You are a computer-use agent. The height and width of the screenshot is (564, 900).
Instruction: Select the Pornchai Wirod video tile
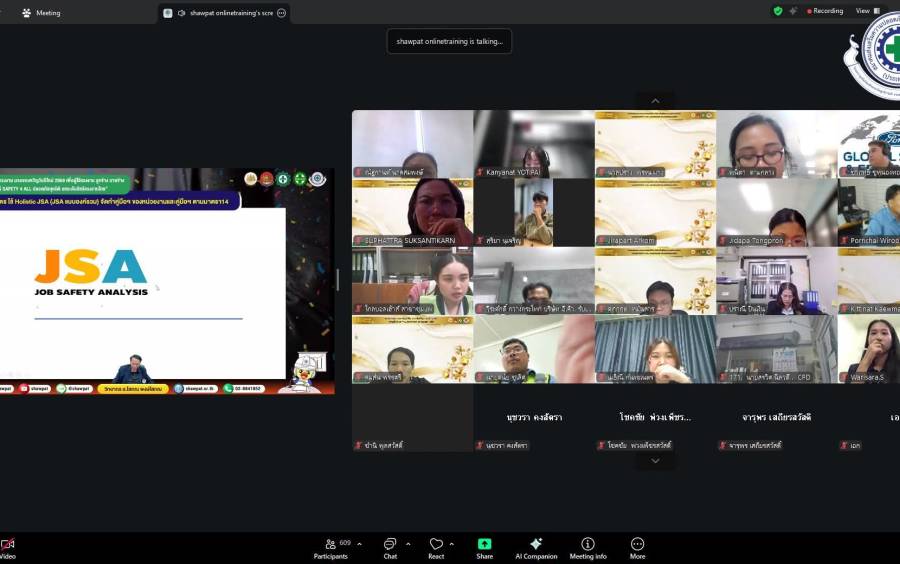point(869,213)
